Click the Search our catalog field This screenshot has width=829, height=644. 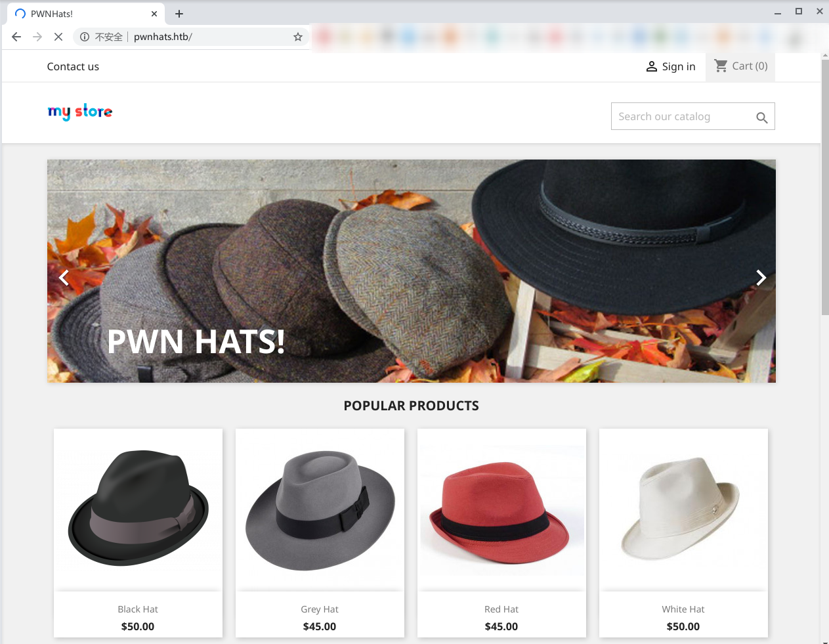click(683, 116)
